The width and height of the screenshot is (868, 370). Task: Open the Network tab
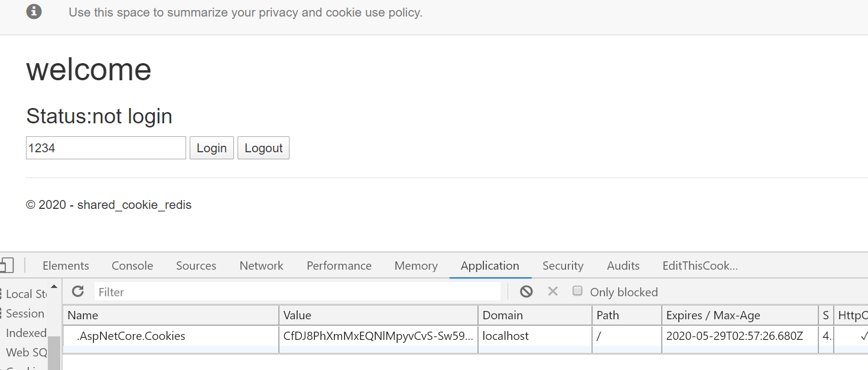(261, 266)
